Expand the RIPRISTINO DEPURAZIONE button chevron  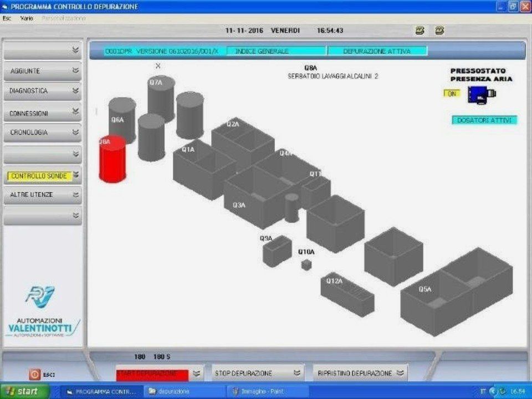pyautogui.click(x=400, y=373)
